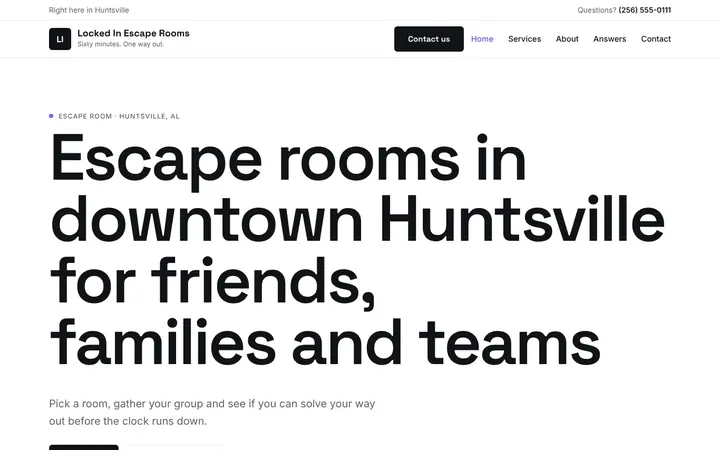Click the 'Right here in Huntsville' text
This screenshot has width=720, height=450.
89,10
